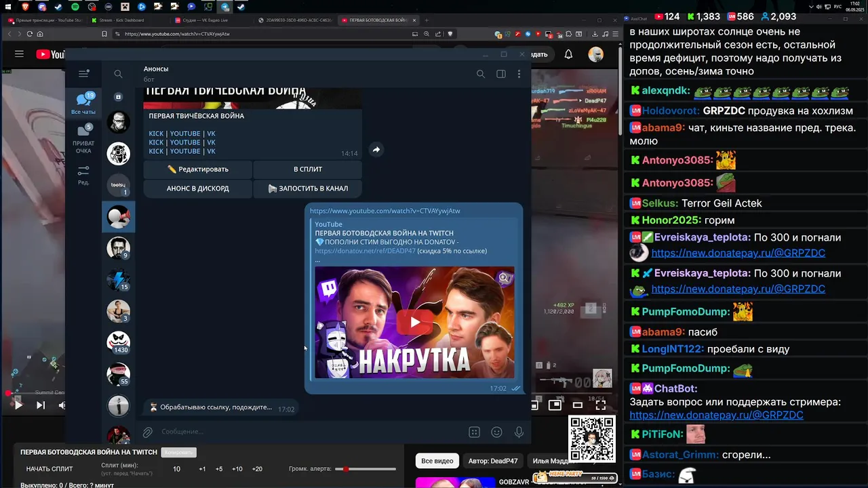Reload the browser page
The width and height of the screenshot is (868, 488).
(x=29, y=34)
